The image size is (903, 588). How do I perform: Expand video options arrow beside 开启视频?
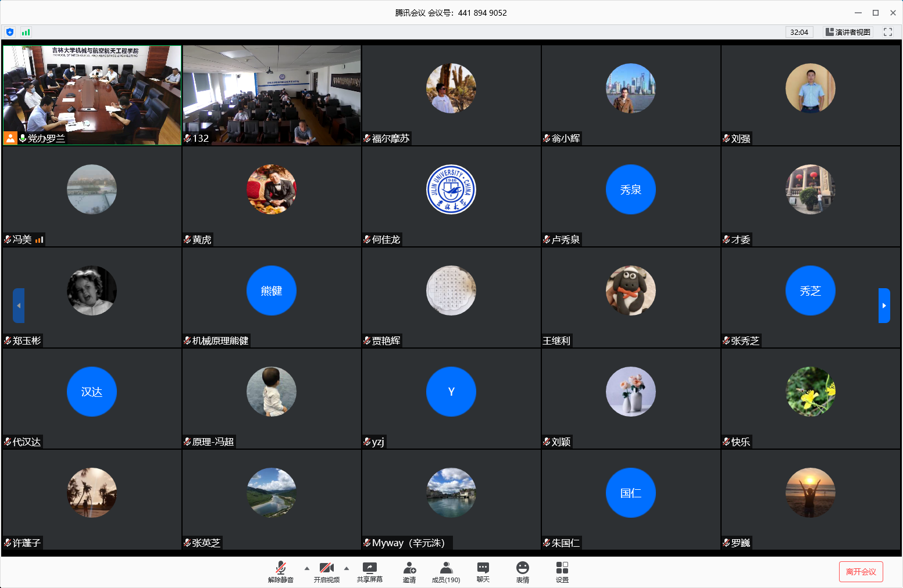(347, 568)
